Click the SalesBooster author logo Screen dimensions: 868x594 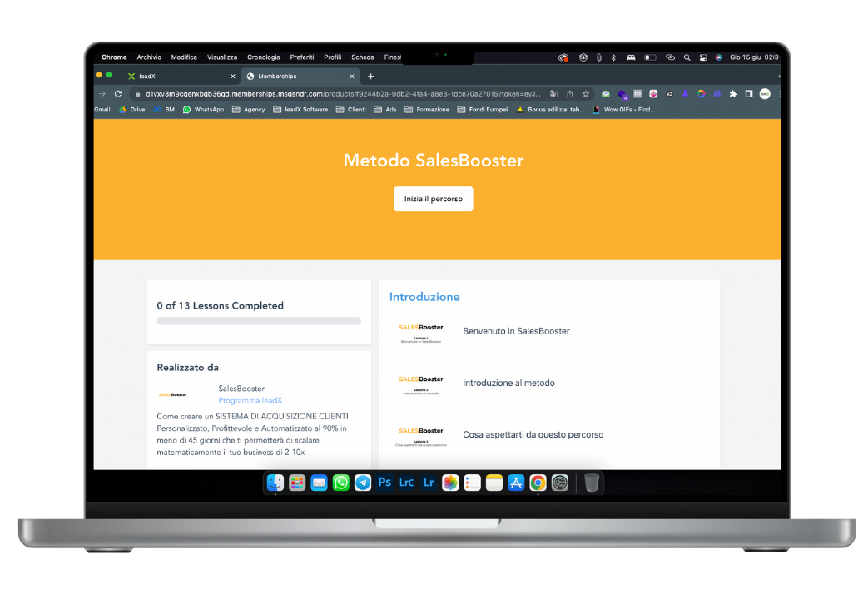pyautogui.click(x=173, y=394)
